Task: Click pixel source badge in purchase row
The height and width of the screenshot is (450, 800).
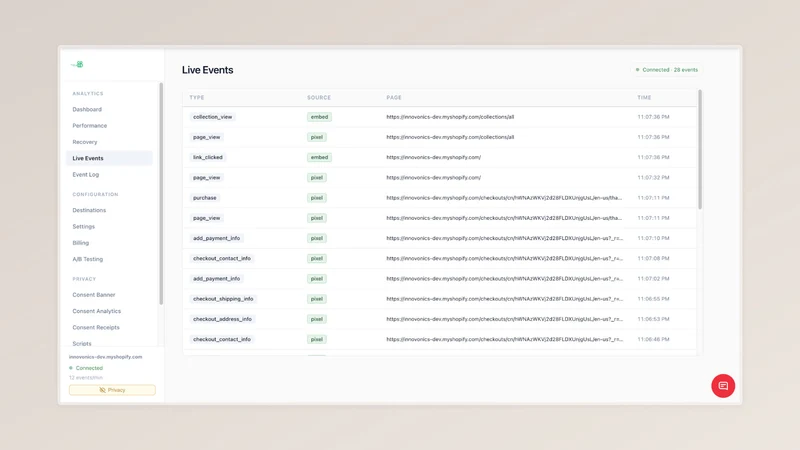Action: 317,198
